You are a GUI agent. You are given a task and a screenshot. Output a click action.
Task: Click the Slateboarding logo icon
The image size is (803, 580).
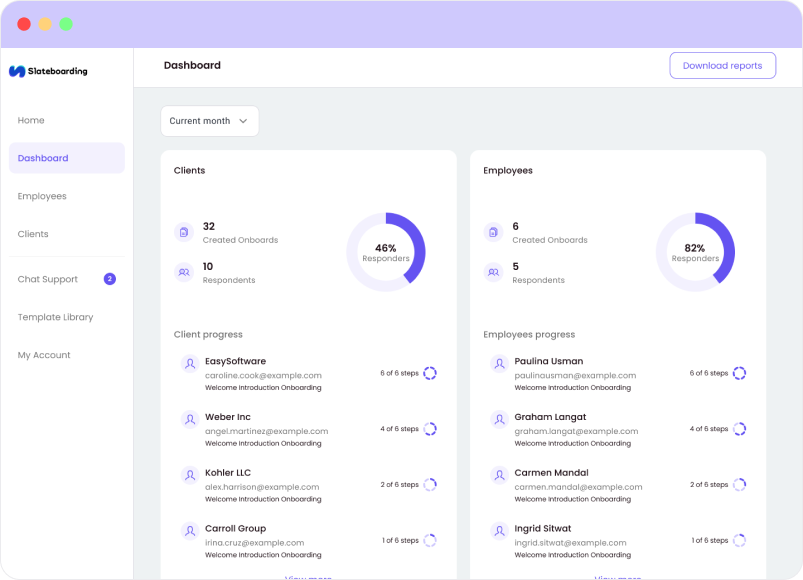[x=17, y=71]
